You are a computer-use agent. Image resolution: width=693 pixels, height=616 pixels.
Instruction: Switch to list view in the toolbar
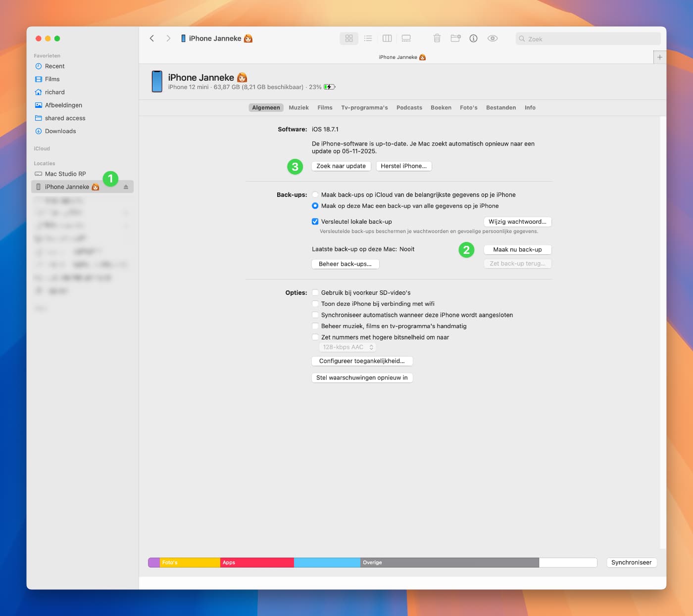(368, 38)
